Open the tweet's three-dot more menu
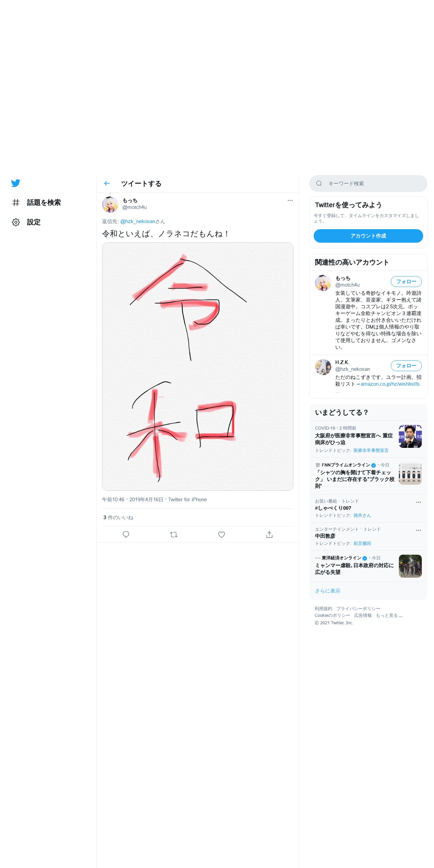 (x=290, y=200)
